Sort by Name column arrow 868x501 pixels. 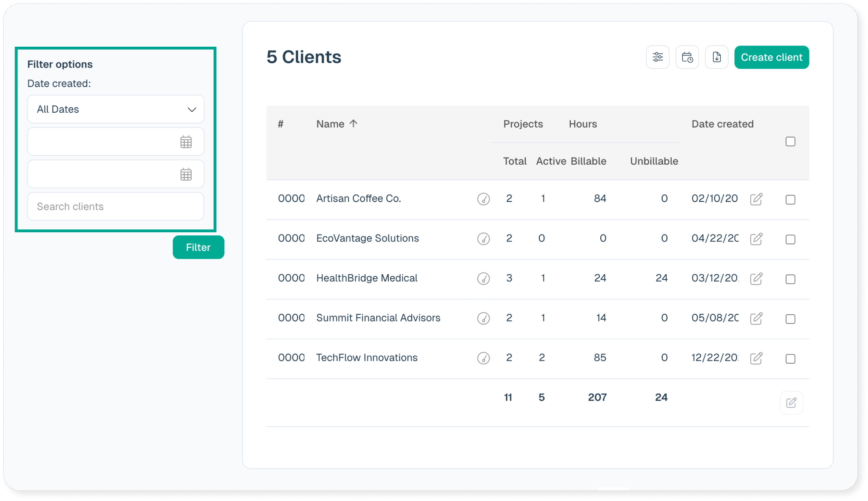(354, 124)
